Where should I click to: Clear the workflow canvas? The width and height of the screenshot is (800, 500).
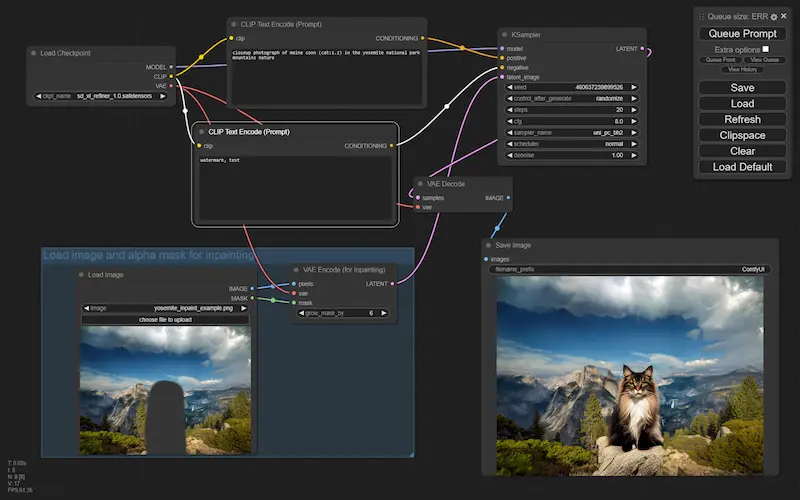click(742, 151)
